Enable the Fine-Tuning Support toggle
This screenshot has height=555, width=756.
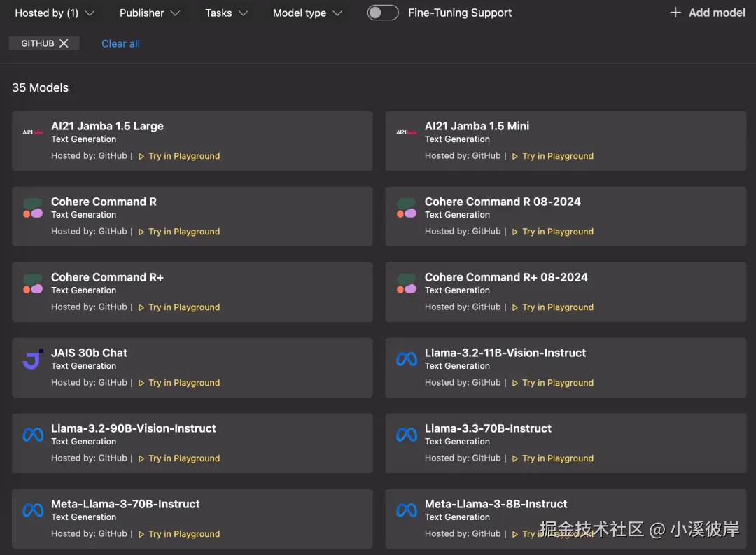(383, 13)
